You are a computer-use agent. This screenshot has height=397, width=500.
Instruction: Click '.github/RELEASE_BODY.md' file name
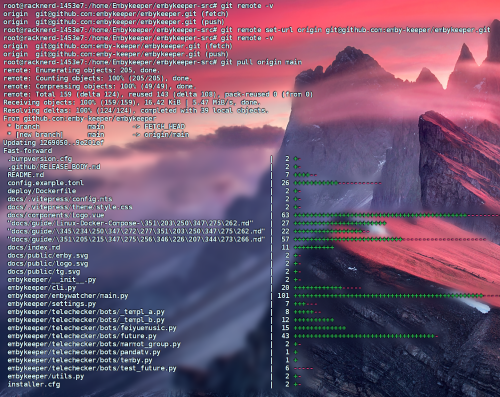pyautogui.click(x=54, y=167)
